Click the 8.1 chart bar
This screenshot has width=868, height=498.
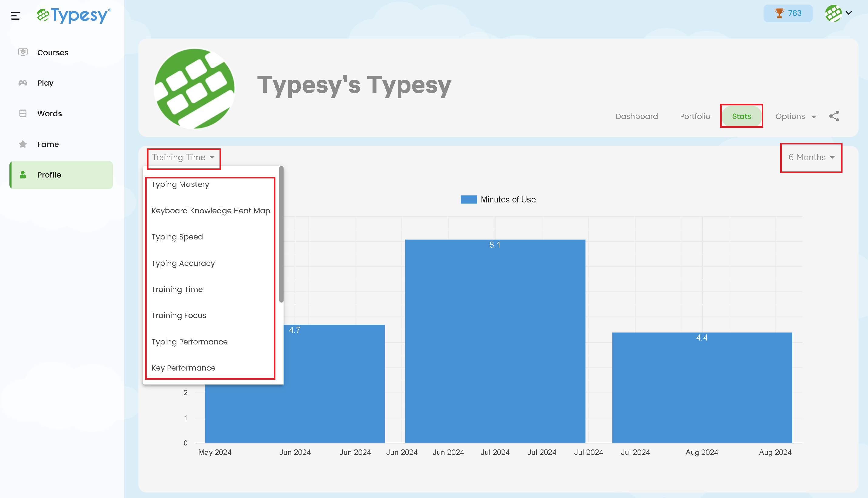[x=495, y=341]
